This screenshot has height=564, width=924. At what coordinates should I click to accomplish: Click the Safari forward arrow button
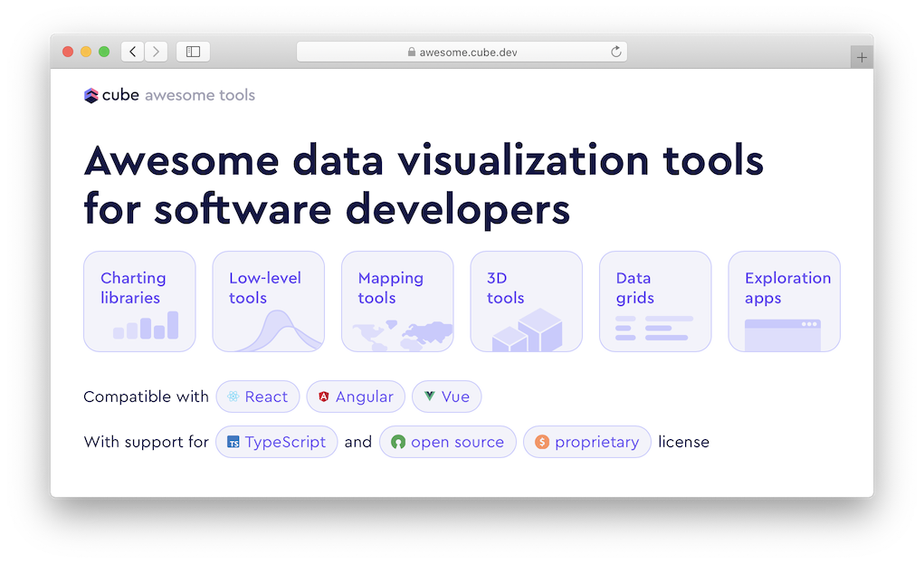pyautogui.click(x=157, y=52)
